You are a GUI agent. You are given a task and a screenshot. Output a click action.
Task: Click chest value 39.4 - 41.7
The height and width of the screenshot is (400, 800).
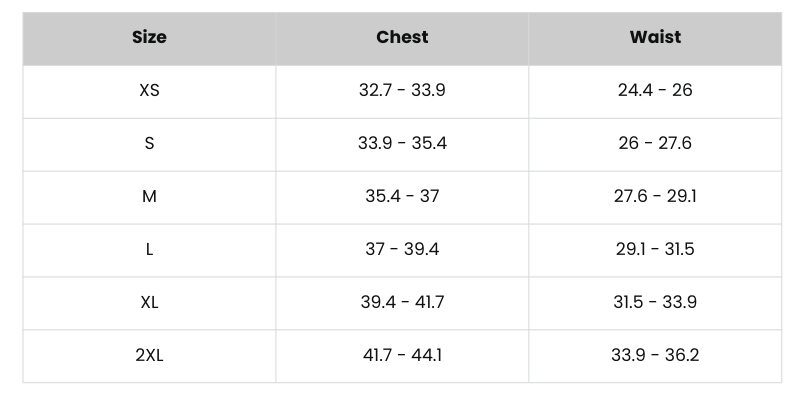[x=402, y=303]
